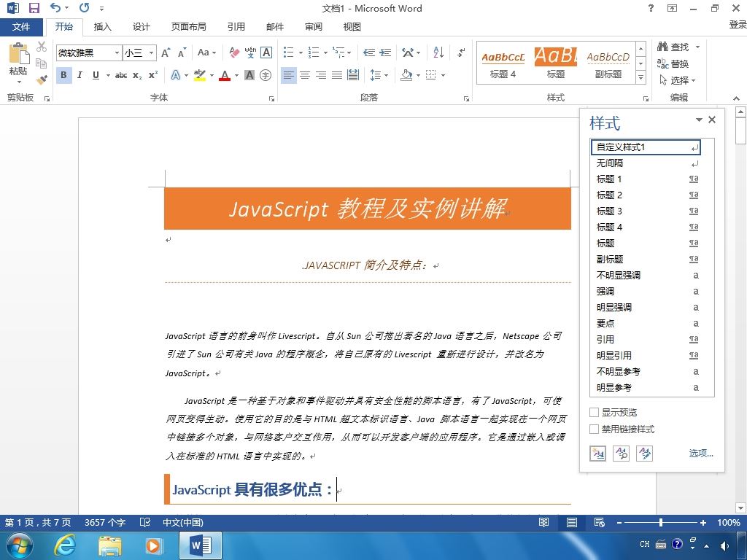Increase font size with grow font icon

pyautogui.click(x=166, y=52)
